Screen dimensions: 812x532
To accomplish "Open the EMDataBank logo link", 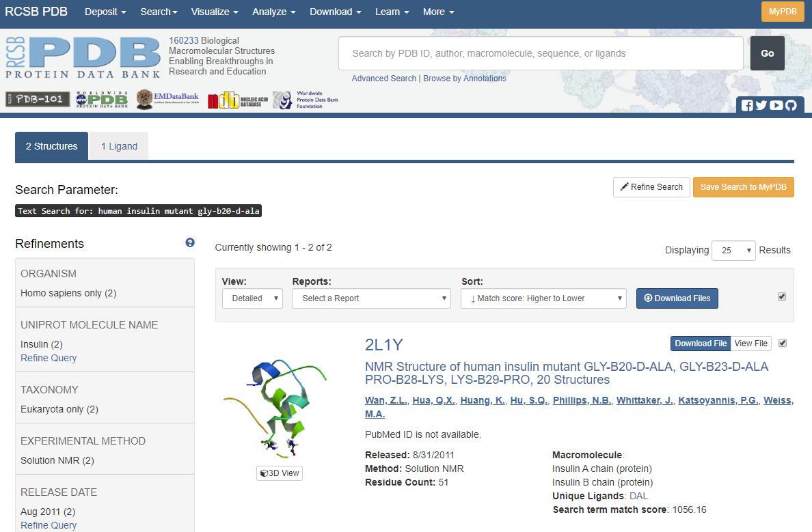I will coord(167,100).
